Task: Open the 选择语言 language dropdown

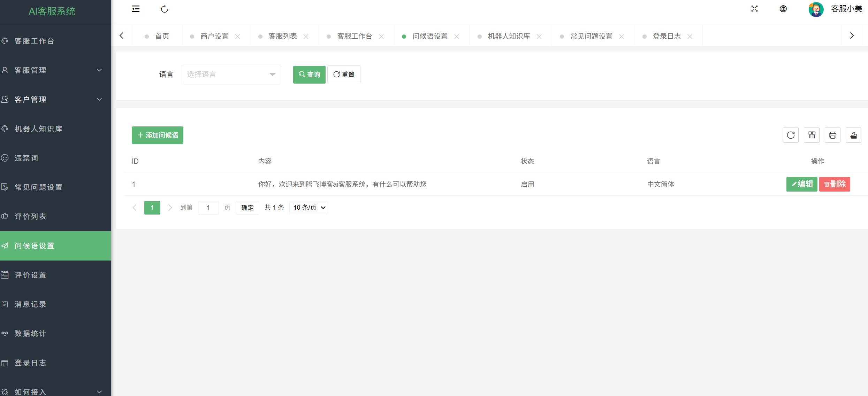Action: [x=231, y=74]
